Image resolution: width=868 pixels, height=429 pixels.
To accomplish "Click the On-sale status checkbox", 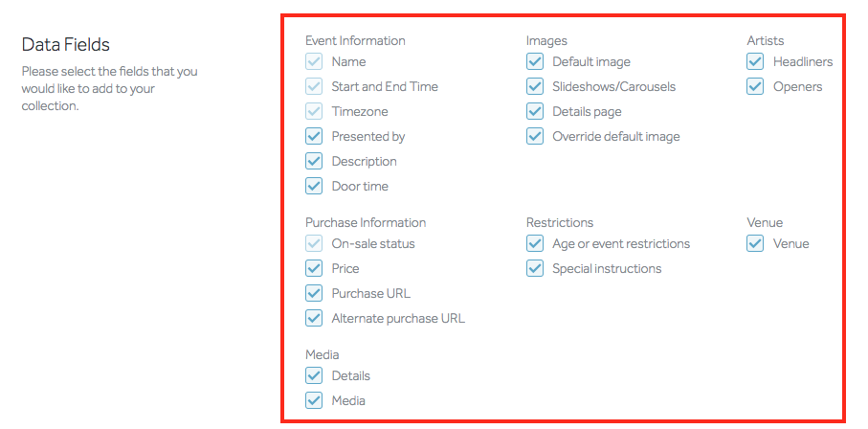I will pyautogui.click(x=314, y=243).
